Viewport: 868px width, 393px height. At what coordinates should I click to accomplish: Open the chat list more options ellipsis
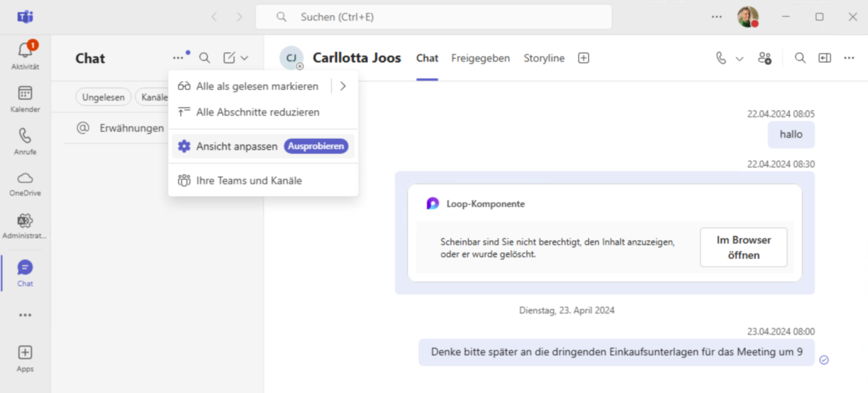179,58
